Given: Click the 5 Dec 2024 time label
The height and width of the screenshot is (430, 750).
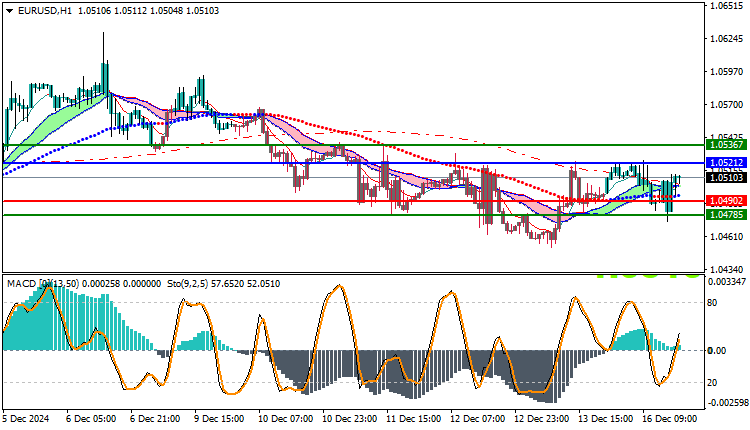Looking at the screenshot, I should 26,419.
